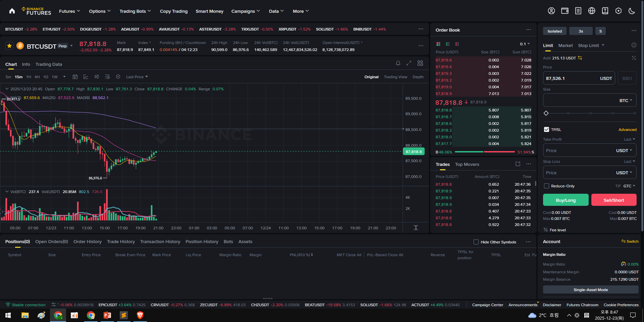This screenshot has width=644, height=322.
Task: Switch margin mode via Isolated button
Action: pos(555,31)
